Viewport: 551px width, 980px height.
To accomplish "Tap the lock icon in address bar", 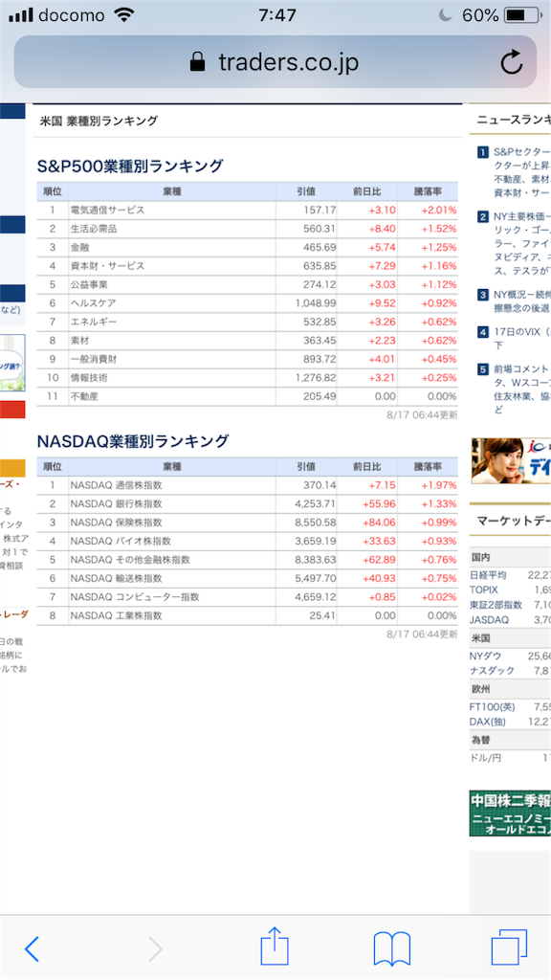I will 197,61.
